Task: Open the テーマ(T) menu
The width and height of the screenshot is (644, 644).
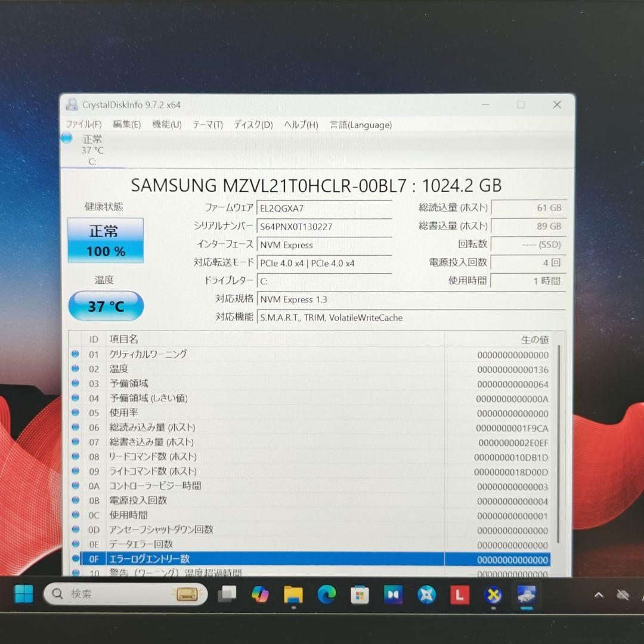Action: click(x=208, y=125)
